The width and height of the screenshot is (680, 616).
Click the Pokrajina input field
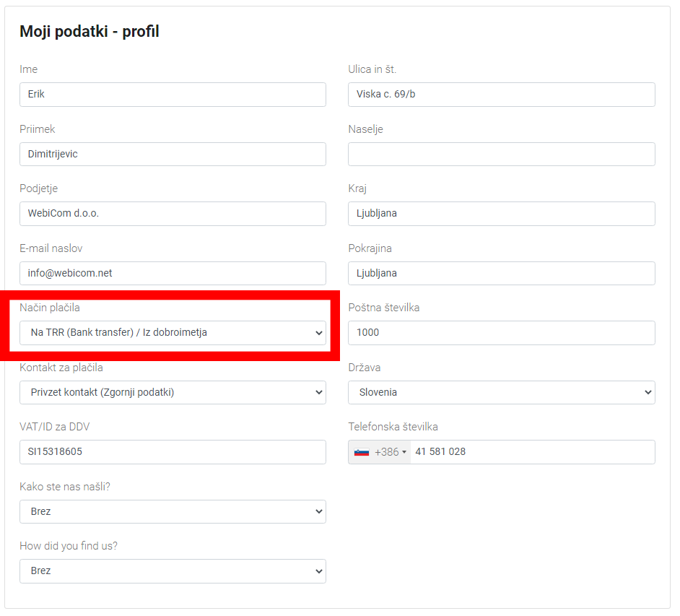pyautogui.click(x=501, y=273)
